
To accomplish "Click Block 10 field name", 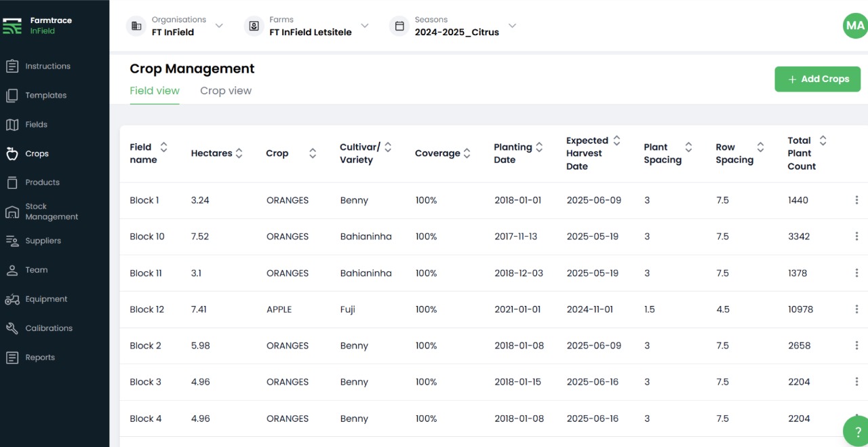I will pyautogui.click(x=147, y=237).
